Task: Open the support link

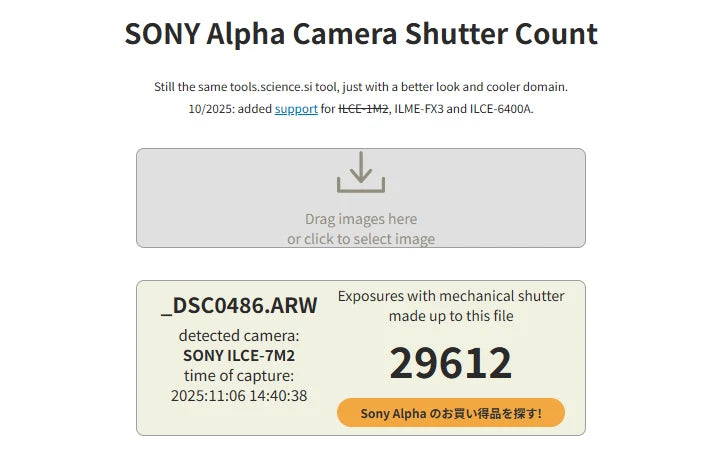Action: [x=296, y=108]
